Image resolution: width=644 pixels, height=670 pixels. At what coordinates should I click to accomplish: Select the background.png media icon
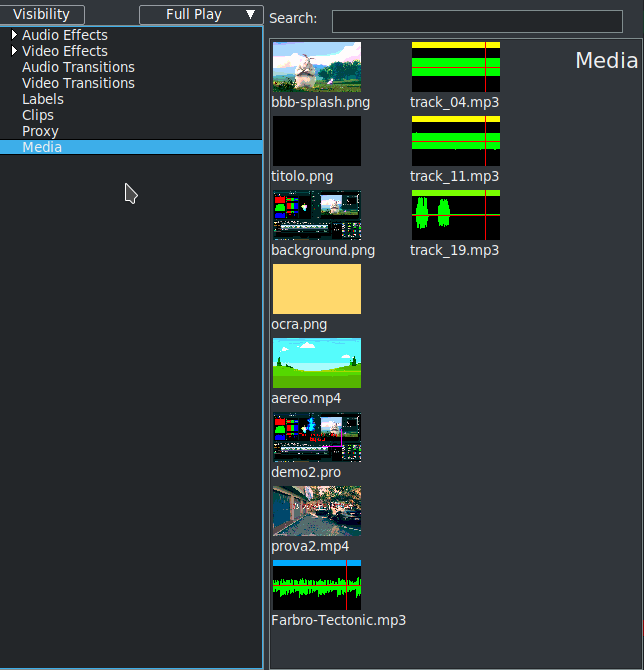pyautogui.click(x=316, y=215)
